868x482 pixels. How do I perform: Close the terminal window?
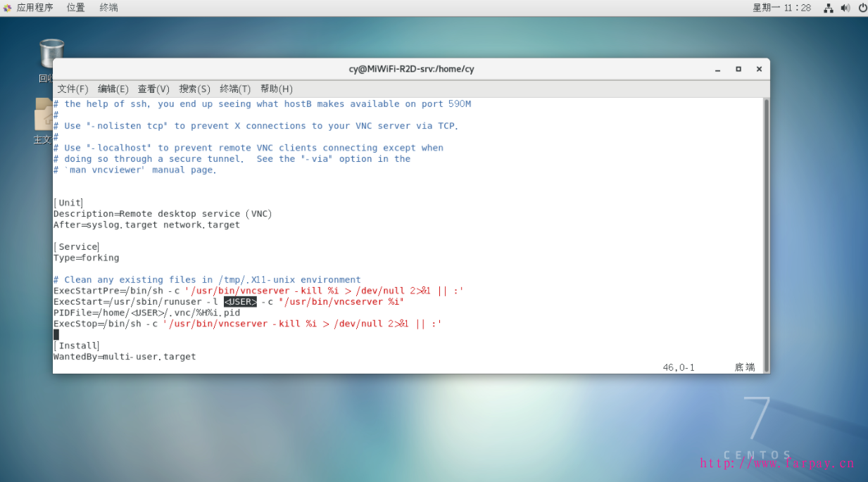(x=759, y=69)
